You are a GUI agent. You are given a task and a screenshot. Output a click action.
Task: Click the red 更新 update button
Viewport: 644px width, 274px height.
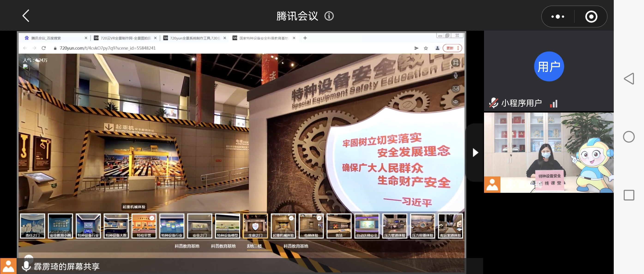[452, 48]
